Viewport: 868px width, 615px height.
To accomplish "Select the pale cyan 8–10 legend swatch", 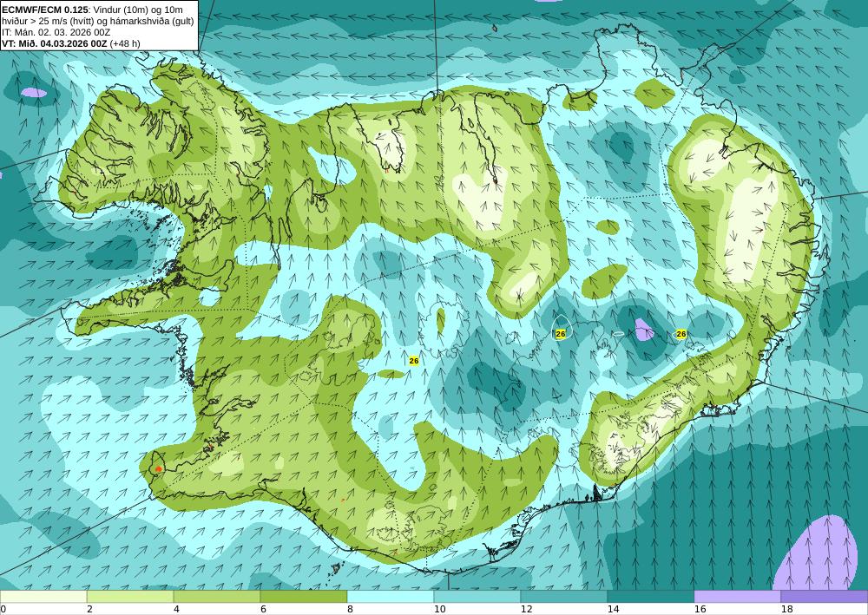I will pyautogui.click(x=391, y=597).
